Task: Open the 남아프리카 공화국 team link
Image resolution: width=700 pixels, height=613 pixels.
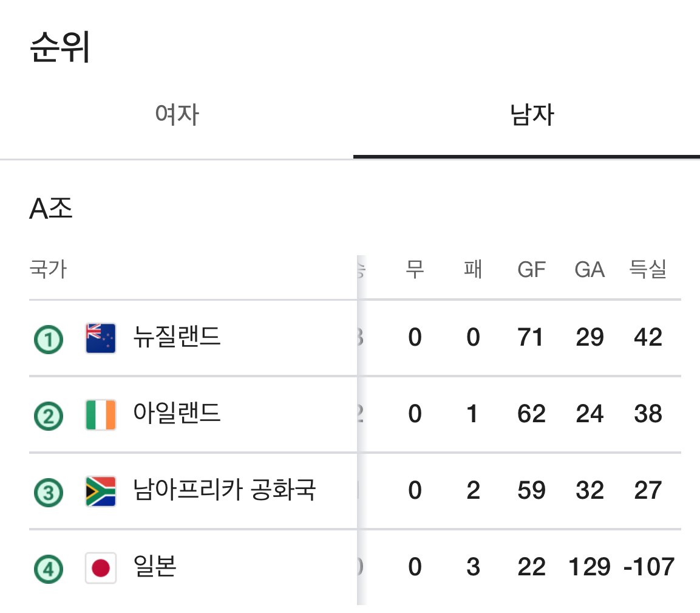Action: click(224, 490)
